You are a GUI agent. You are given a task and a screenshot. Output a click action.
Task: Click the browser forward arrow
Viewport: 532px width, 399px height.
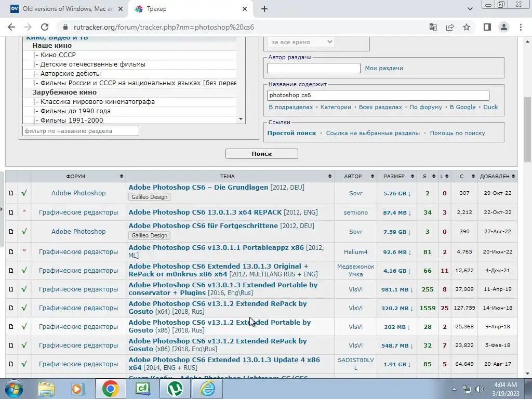click(28, 27)
